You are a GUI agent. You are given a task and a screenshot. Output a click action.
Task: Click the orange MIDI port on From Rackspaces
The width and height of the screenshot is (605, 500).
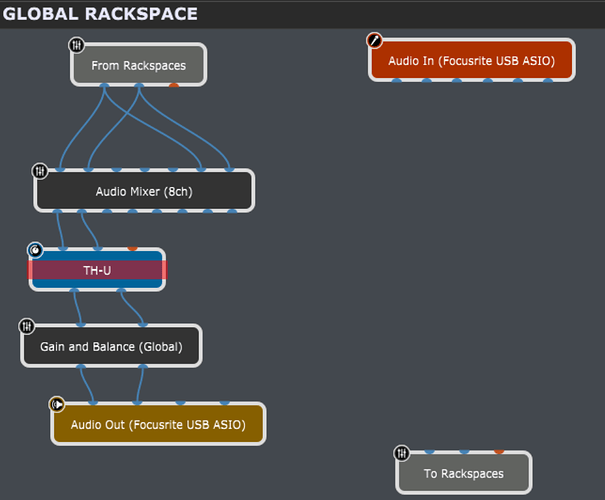pos(174,85)
